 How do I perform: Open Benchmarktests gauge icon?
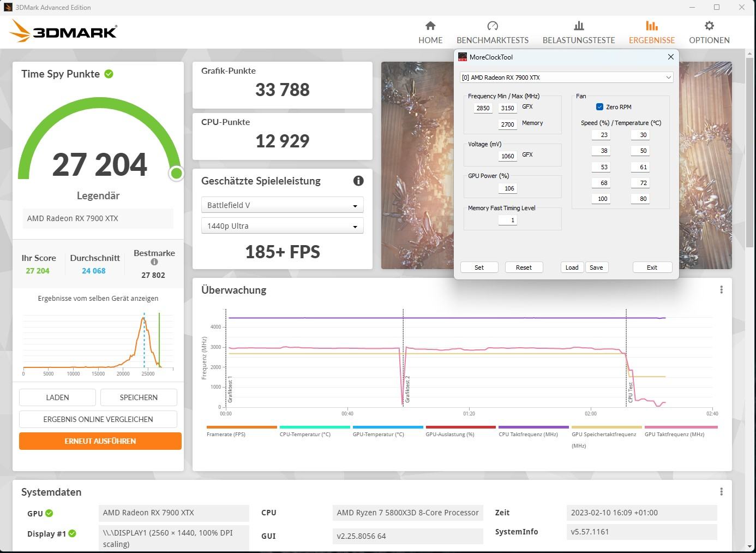493,26
